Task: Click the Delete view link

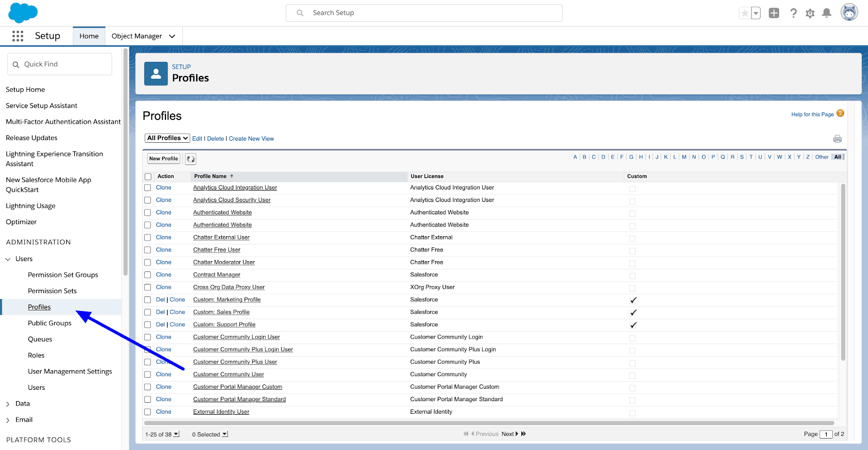Action: (215, 139)
